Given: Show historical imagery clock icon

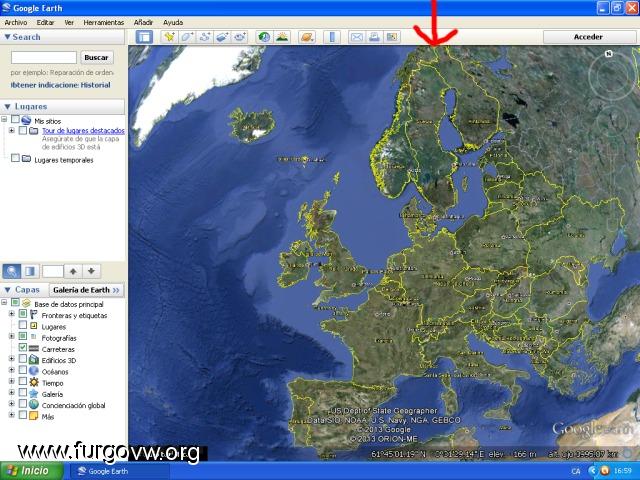Looking at the screenshot, I should (x=264, y=37).
